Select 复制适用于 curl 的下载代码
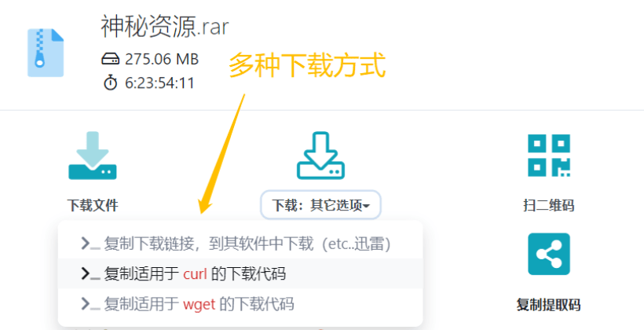Viewport: 644px width, 330px height. tap(240, 273)
